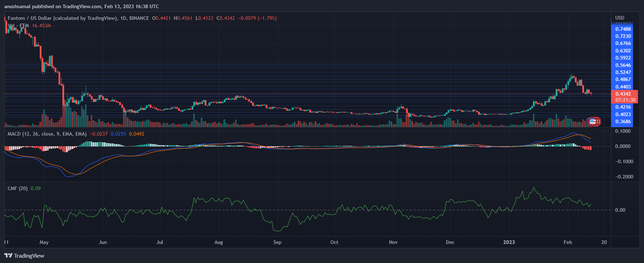Click the Sep label on the time axis
This screenshot has width=644, height=263.
pyautogui.click(x=277, y=242)
